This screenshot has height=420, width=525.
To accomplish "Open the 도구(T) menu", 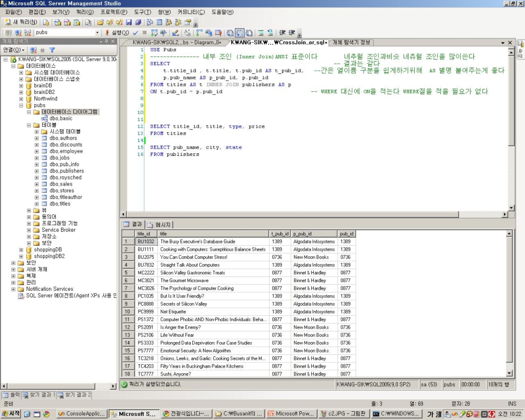I will (x=143, y=12).
